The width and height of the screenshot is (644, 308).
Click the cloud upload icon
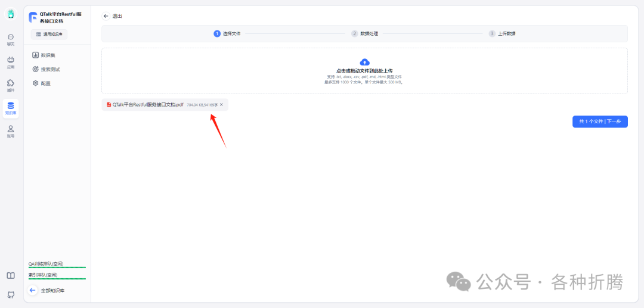(364, 63)
